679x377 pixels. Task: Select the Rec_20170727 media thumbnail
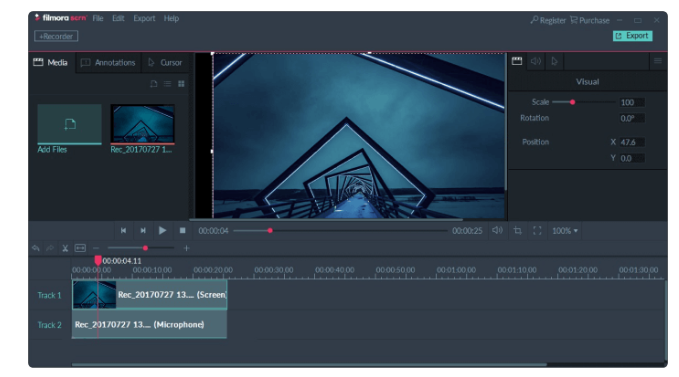point(142,124)
